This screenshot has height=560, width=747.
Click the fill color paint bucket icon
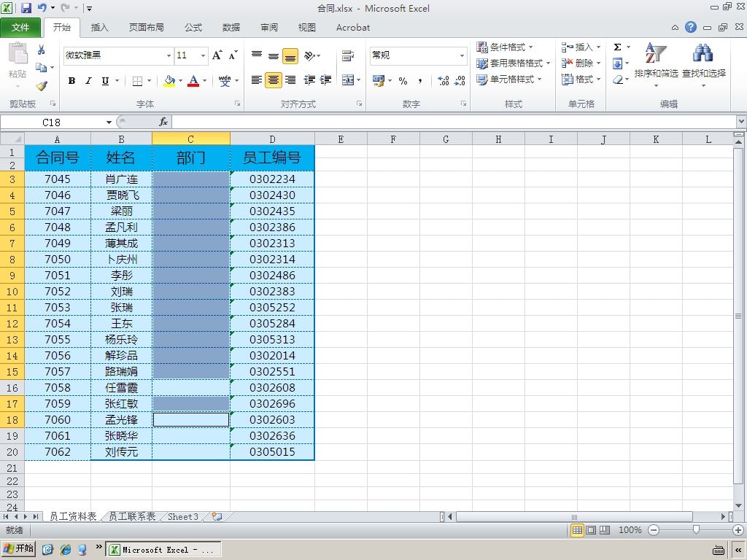[169, 81]
